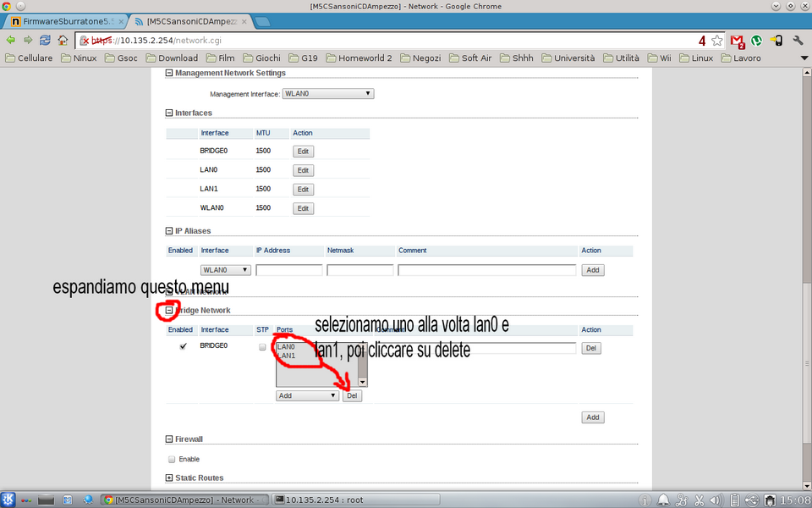Click the IP Address input field
The height and width of the screenshot is (508, 812).
tap(289, 270)
